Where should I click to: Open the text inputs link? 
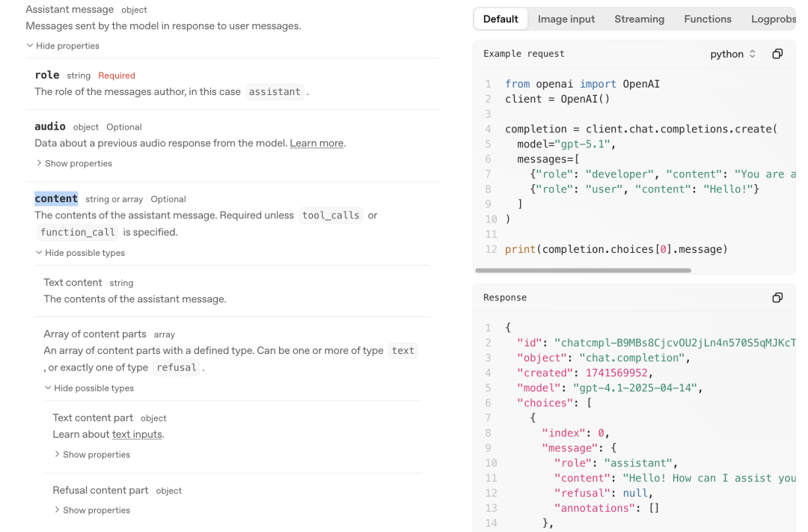(137, 435)
